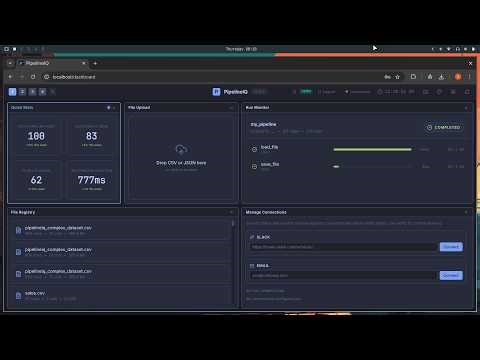This screenshot has width=480, height=360.
Task: Open the sales.csv file entry
Action: pos(120,295)
